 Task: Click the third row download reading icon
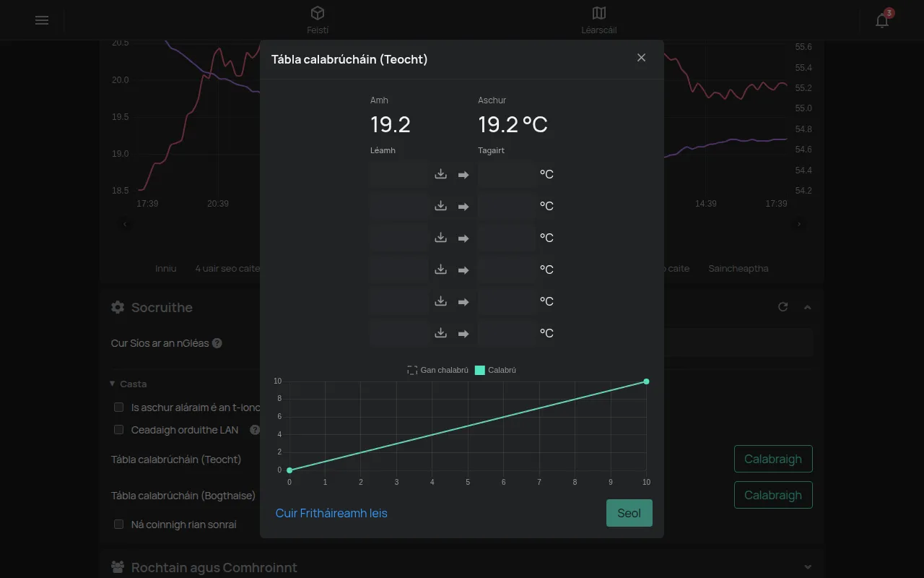(440, 238)
